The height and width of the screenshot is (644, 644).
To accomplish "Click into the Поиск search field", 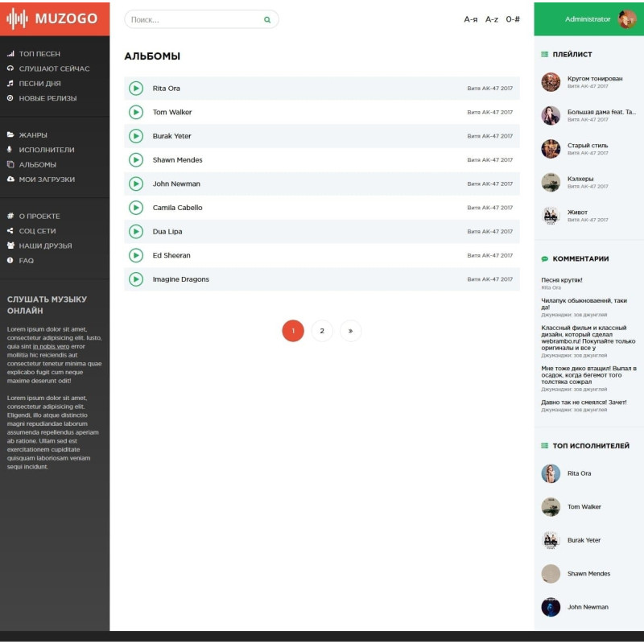I will click(x=193, y=19).
